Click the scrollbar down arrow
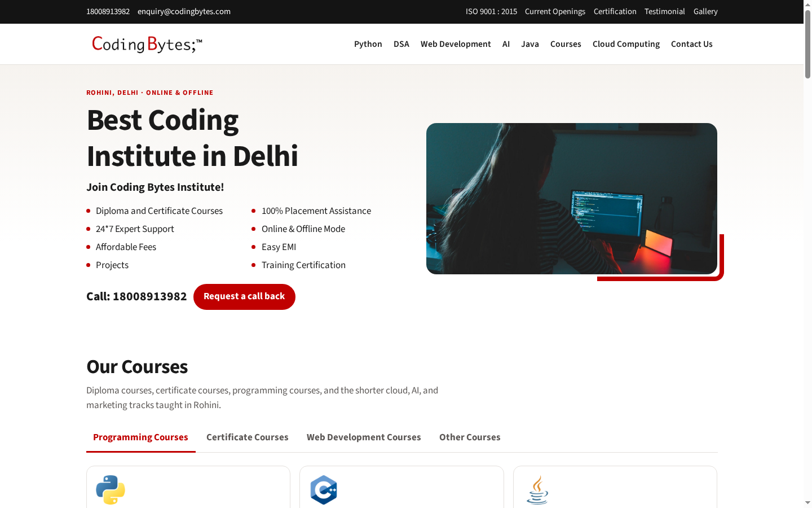Viewport: 812px width, 508px height. [x=807, y=503]
